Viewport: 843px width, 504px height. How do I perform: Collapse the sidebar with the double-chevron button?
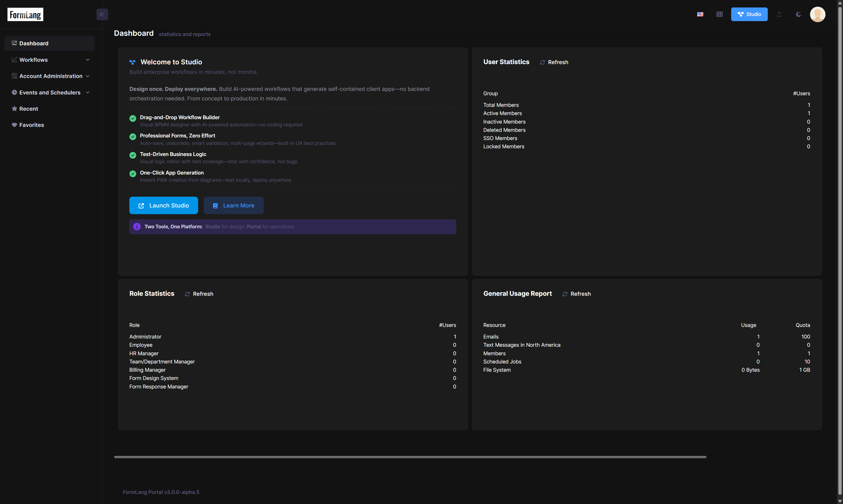102,14
